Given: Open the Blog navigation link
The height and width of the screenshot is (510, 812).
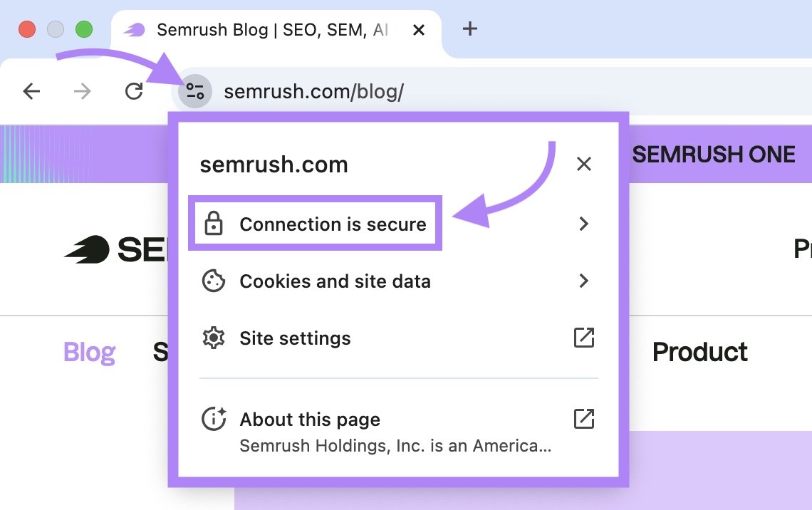Looking at the screenshot, I should click(89, 351).
